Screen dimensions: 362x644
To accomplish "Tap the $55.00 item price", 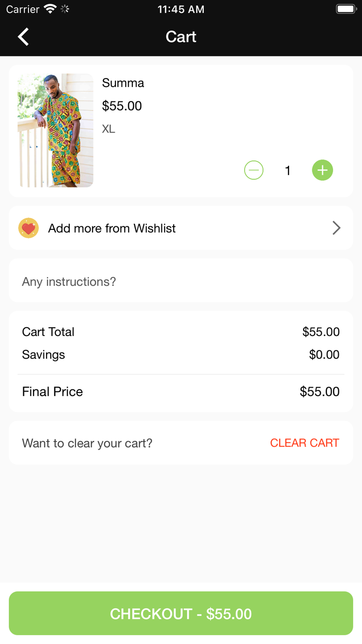I will coord(122,106).
